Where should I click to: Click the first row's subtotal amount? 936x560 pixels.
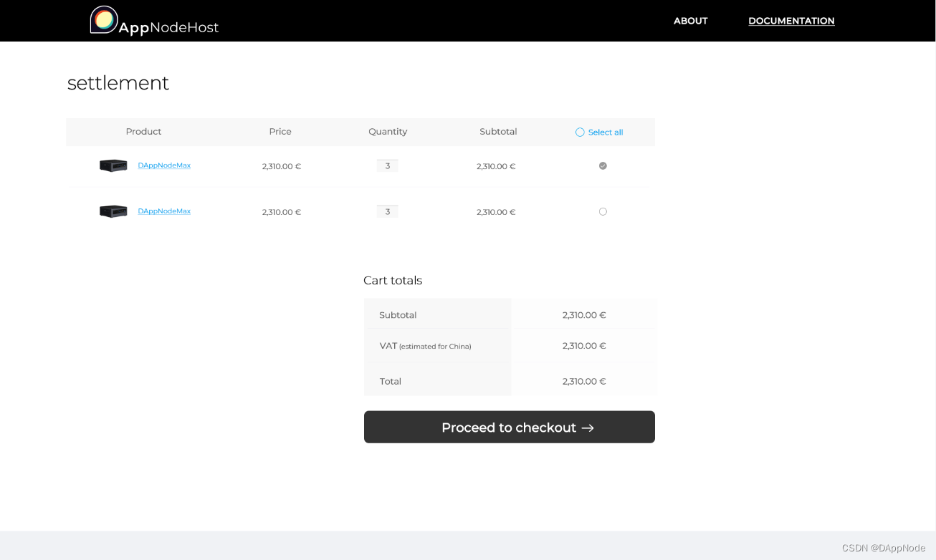click(496, 166)
